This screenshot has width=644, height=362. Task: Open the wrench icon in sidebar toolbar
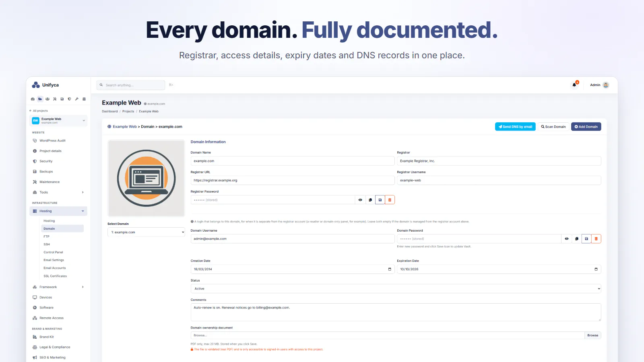pyautogui.click(x=76, y=99)
